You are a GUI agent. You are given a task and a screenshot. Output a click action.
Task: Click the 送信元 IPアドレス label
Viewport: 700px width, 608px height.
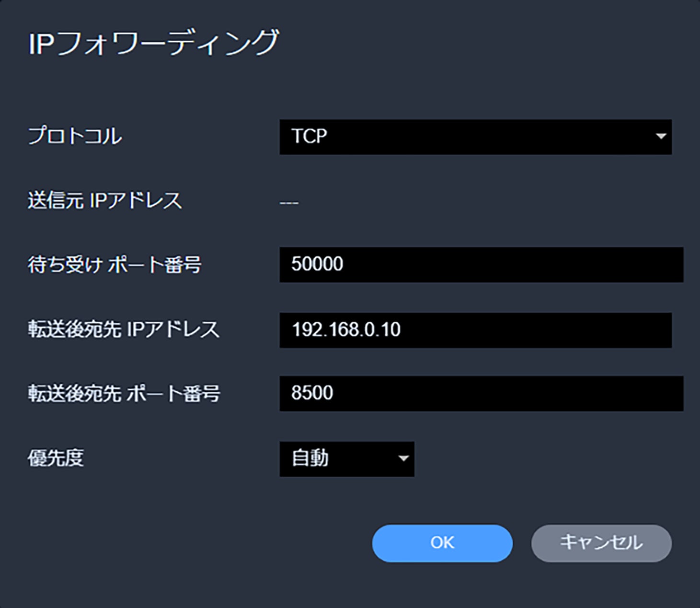point(104,201)
